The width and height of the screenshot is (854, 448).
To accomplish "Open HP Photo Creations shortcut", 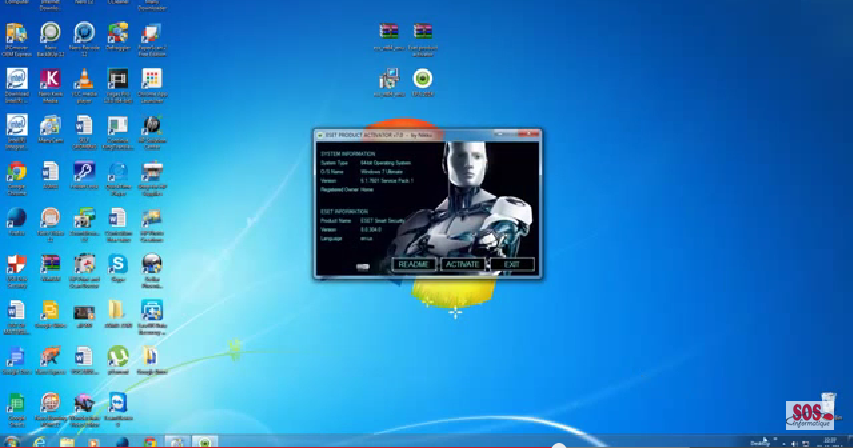I will pyautogui.click(x=151, y=218).
